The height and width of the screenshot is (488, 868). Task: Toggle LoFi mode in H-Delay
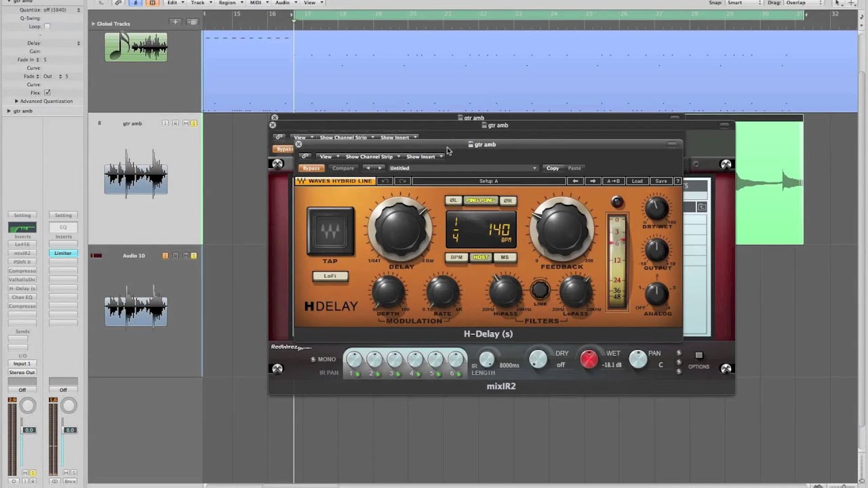(x=330, y=276)
